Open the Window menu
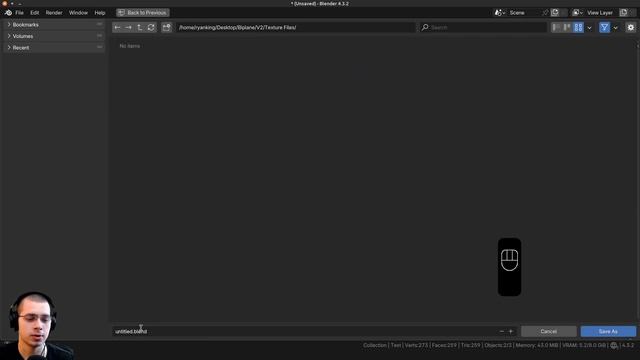Screen dimensions: 640x360 (78, 13)
